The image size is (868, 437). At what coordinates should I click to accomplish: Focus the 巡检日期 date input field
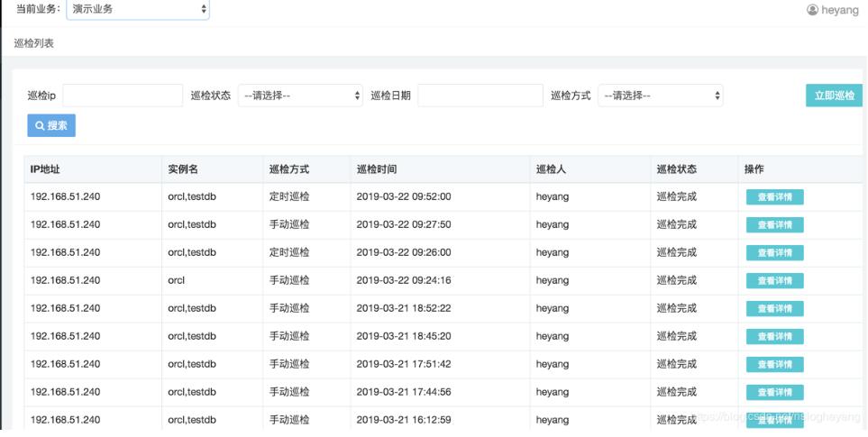tap(480, 96)
